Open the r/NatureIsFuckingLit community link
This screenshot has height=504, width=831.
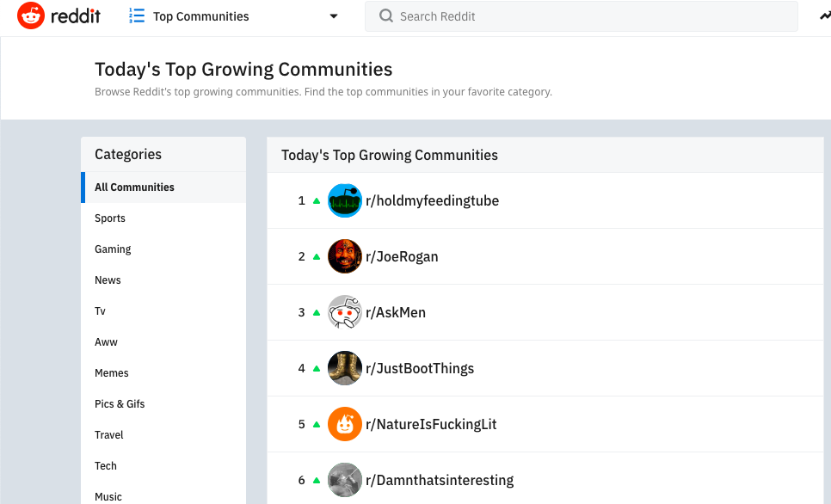(430, 424)
